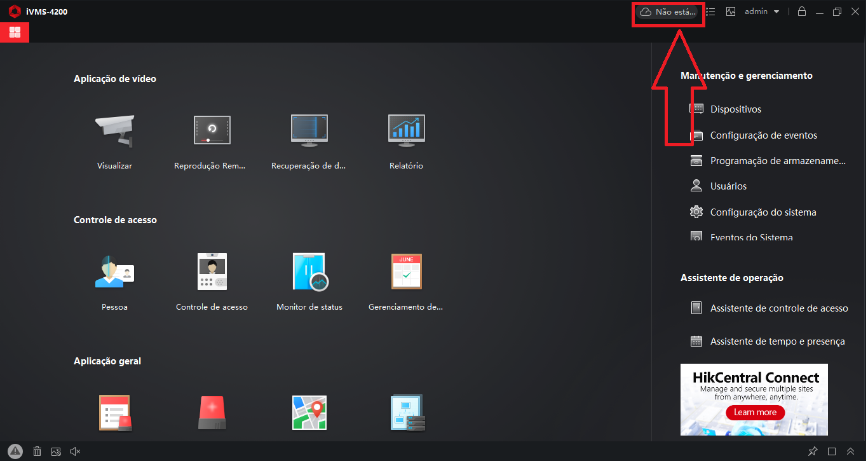868x461 pixels.
Task: Open the Pessoa management module
Action: coord(114,272)
